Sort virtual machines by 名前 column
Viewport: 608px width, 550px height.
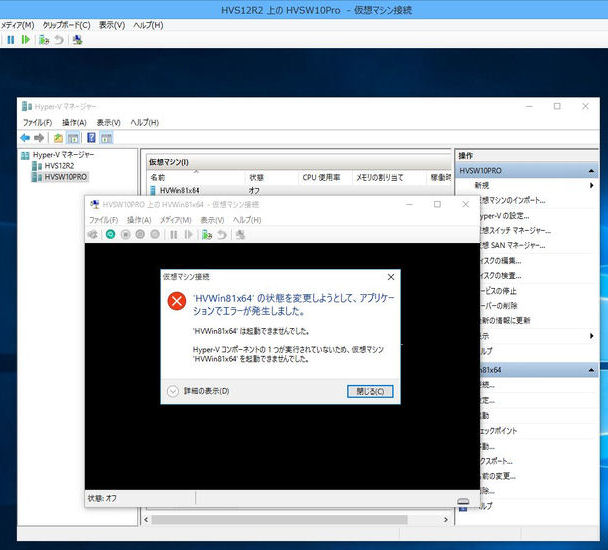point(196,177)
